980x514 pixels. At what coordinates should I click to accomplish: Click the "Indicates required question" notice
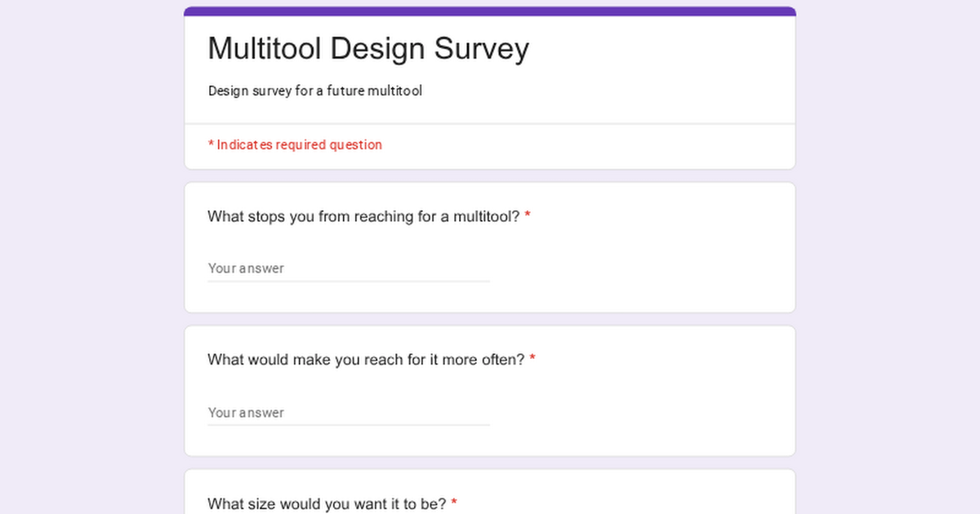299,145
